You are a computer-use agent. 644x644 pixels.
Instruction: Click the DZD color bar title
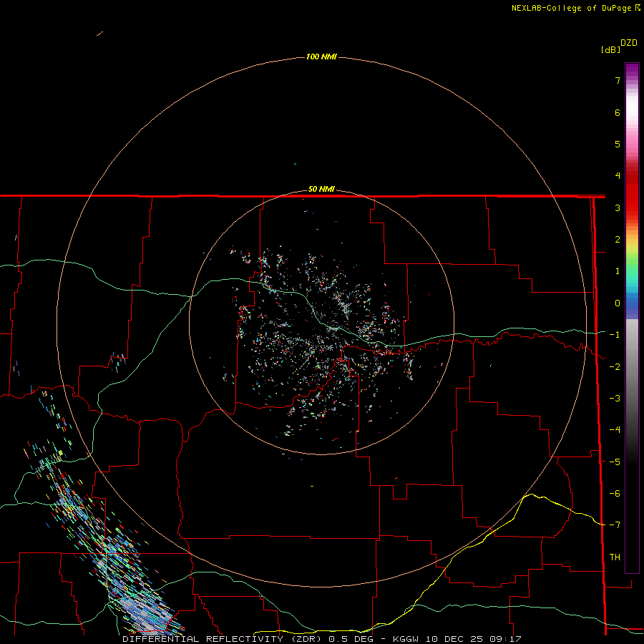[629, 43]
